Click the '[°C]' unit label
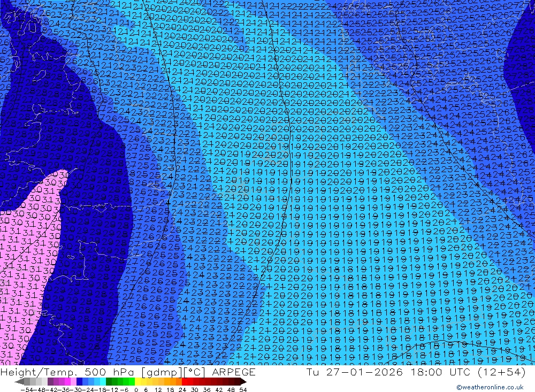535x392 pixels. point(194,372)
